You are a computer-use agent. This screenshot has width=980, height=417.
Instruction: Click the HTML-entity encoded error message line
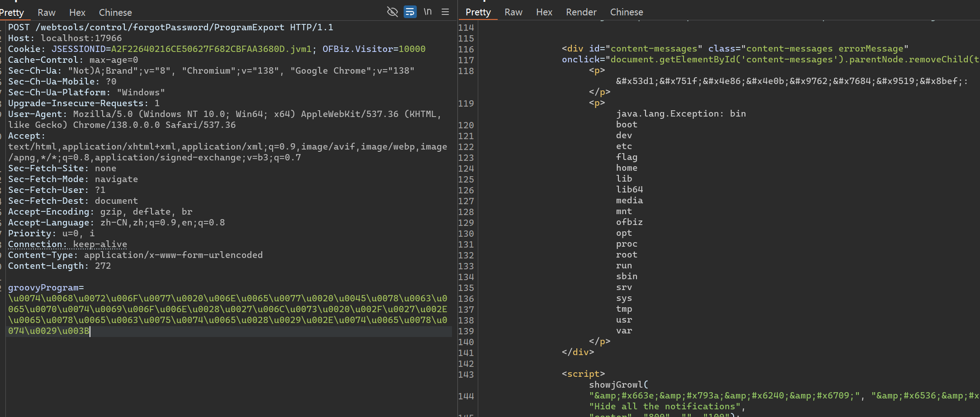coord(792,81)
